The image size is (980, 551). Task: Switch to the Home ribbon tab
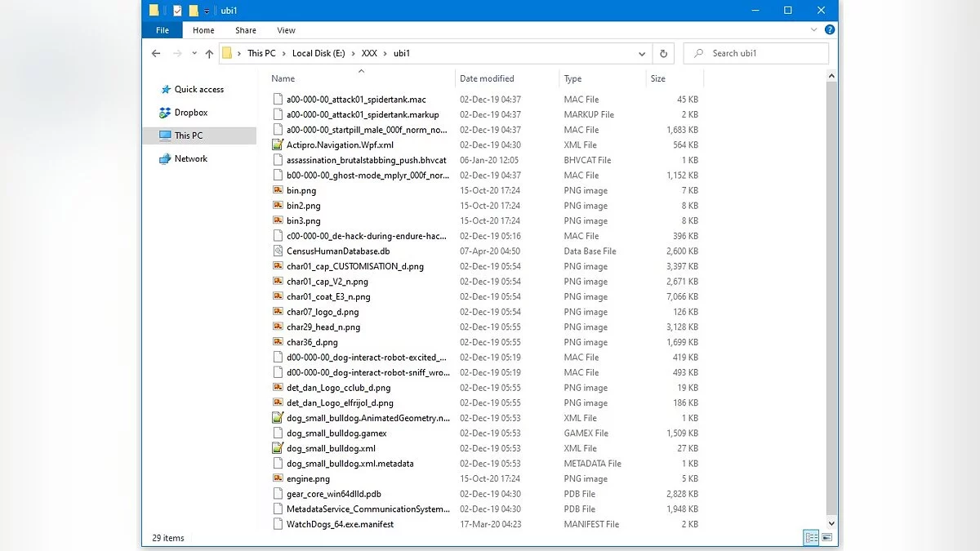click(x=203, y=30)
